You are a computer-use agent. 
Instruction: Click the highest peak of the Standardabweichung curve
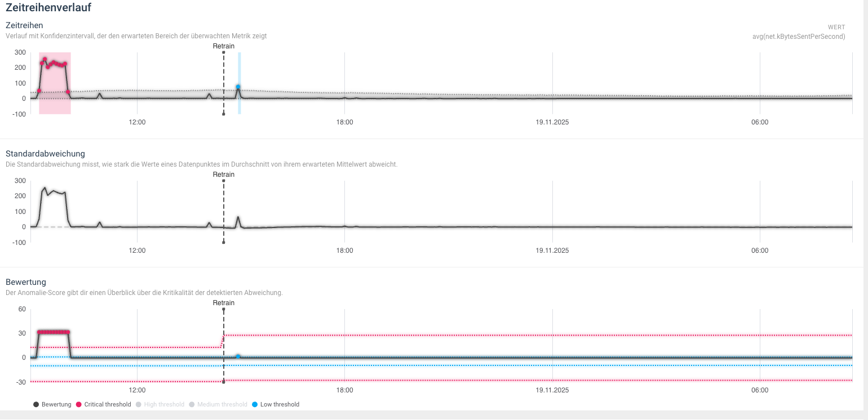[45, 188]
